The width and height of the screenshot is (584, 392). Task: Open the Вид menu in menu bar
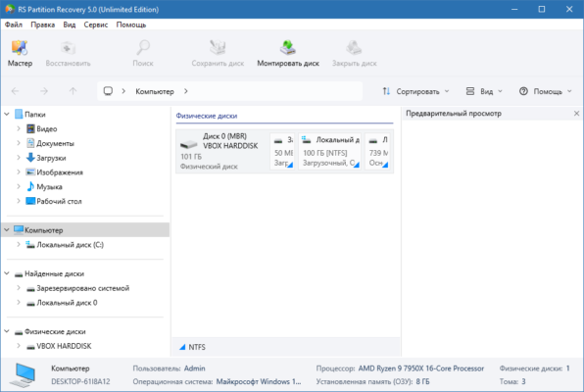coord(70,24)
